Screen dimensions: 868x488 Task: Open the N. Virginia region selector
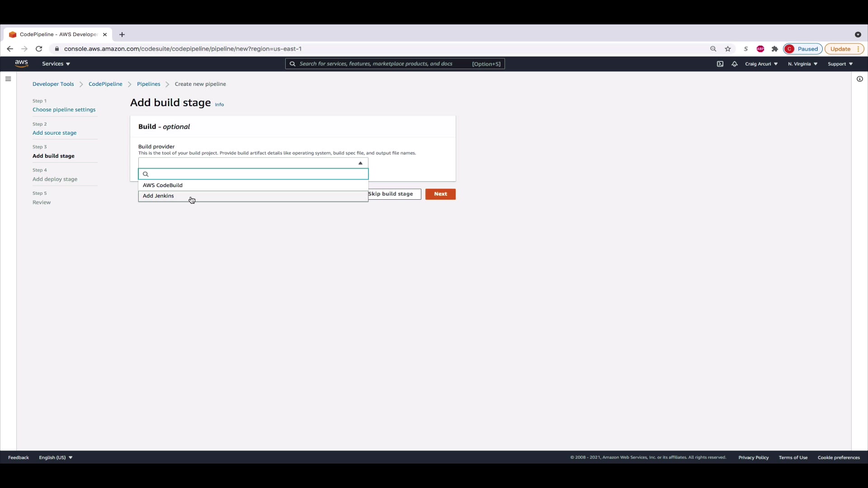tap(802, 64)
